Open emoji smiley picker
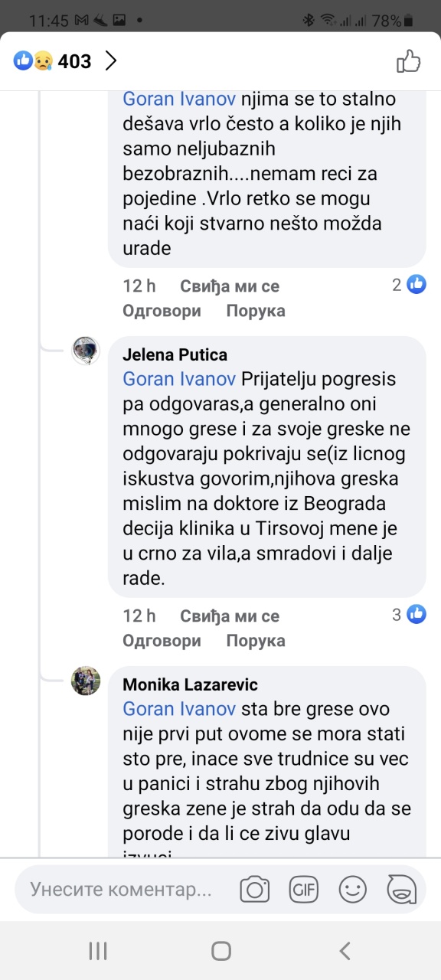Viewport: 441px width, 980px height. point(352,889)
